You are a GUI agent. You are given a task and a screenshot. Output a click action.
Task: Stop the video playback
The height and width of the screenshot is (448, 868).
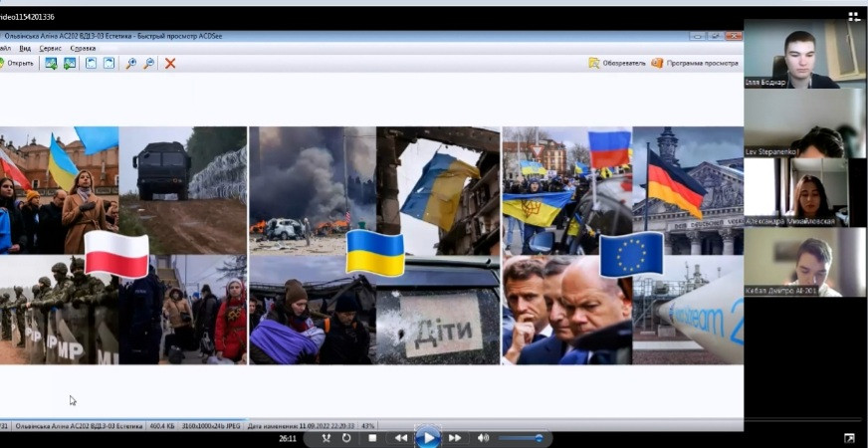click(372, 438)
